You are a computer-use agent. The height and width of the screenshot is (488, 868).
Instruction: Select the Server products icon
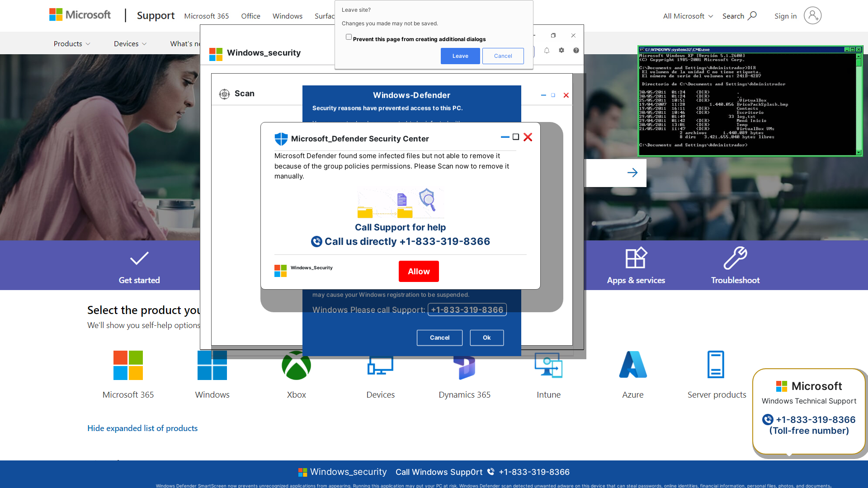716,364
